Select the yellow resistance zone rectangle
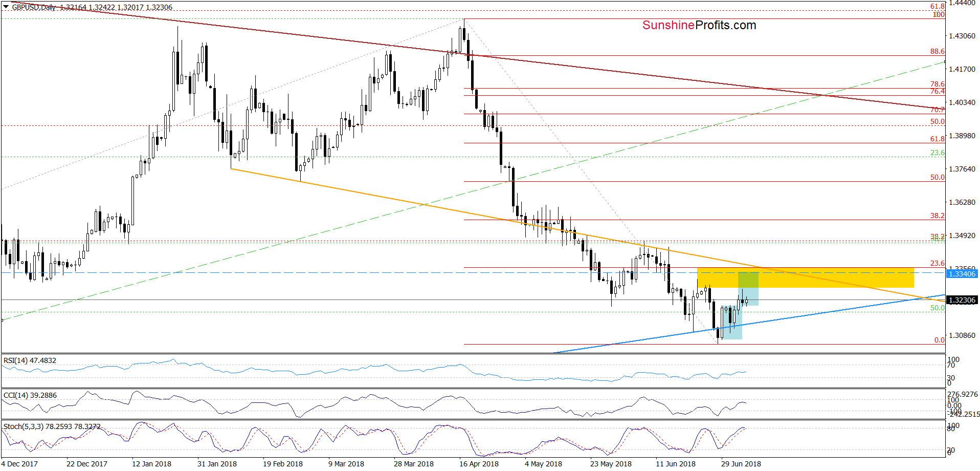980x471 pixels. coord(805,277)
